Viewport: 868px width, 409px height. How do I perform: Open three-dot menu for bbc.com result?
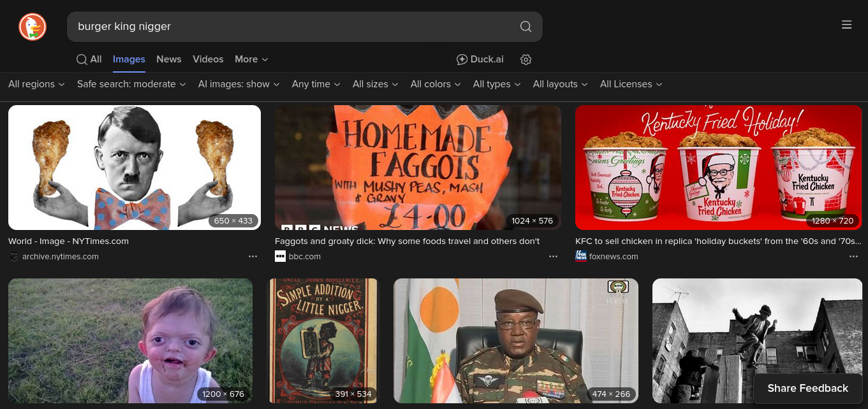[x=553, y=257]
